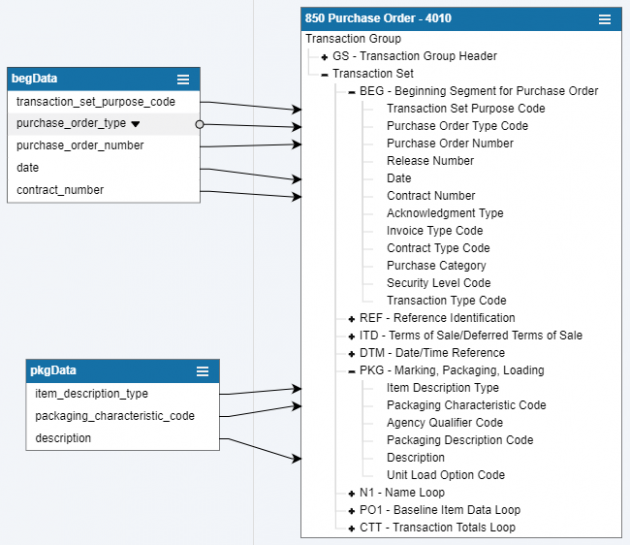Click the begData panel title
The image size is (630, 545).
click(x=34, y=78)
